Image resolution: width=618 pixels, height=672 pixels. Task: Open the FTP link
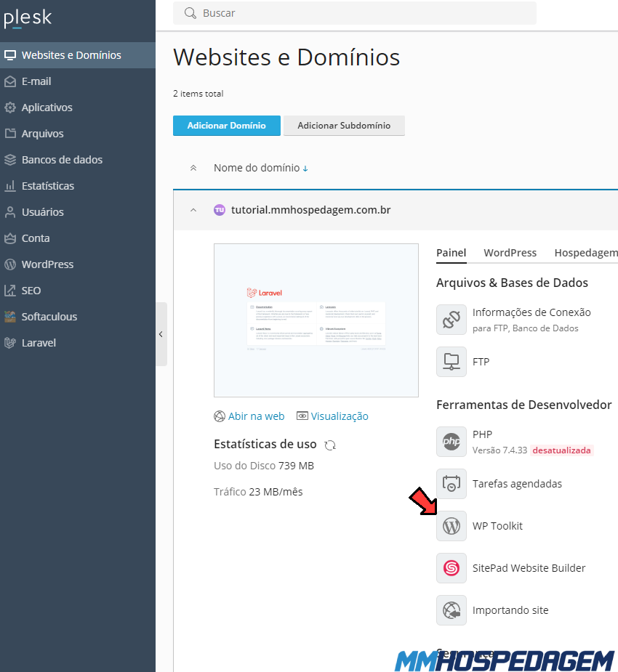click(x=481, y=362)
